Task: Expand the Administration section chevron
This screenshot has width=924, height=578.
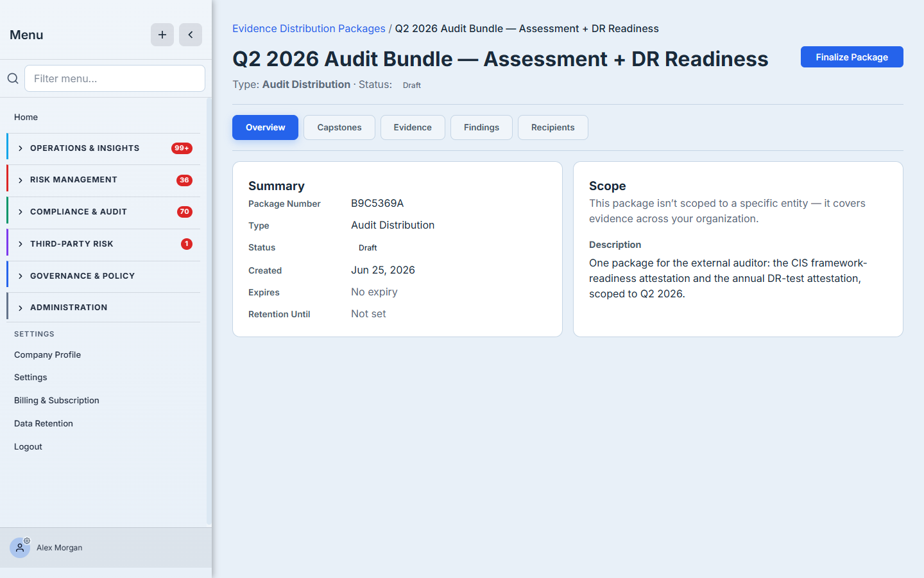Action: [x=21, y=308]
